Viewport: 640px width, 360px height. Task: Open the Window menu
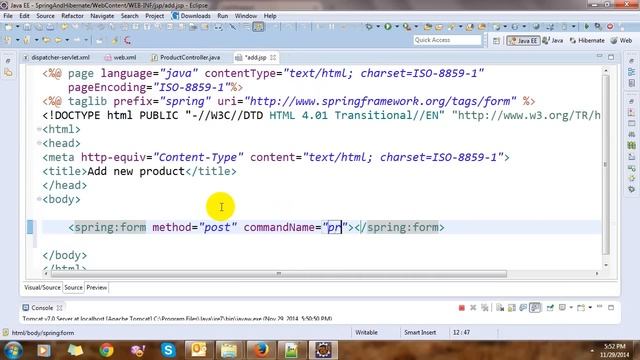click(246, 16)
